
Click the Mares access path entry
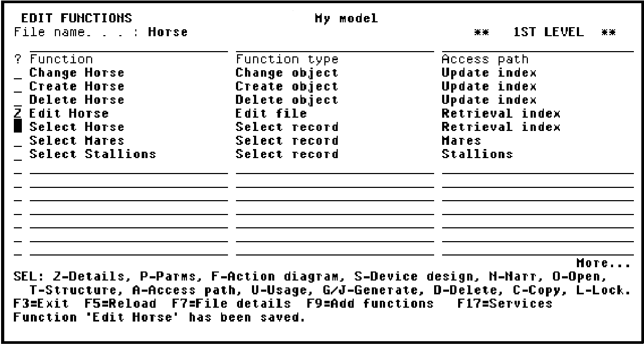click(x=461, y=141)
